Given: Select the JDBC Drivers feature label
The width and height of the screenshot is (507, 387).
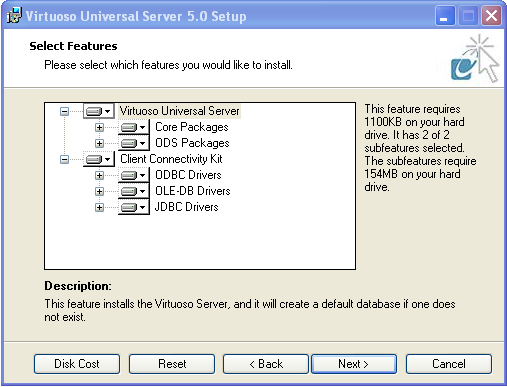Looking at the screenshot, I should coord(187,207).
